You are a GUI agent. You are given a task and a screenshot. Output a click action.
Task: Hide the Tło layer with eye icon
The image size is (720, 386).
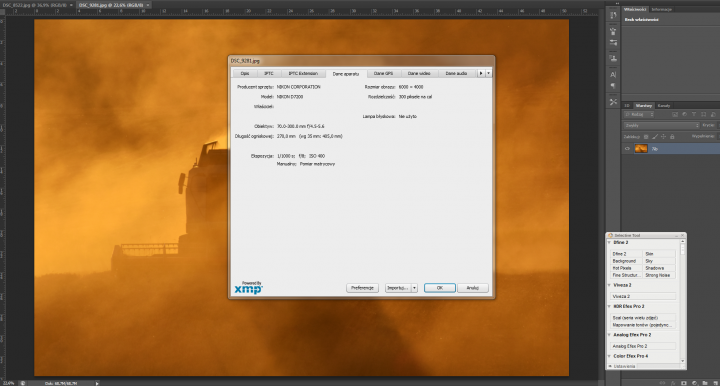click(627, 149)
